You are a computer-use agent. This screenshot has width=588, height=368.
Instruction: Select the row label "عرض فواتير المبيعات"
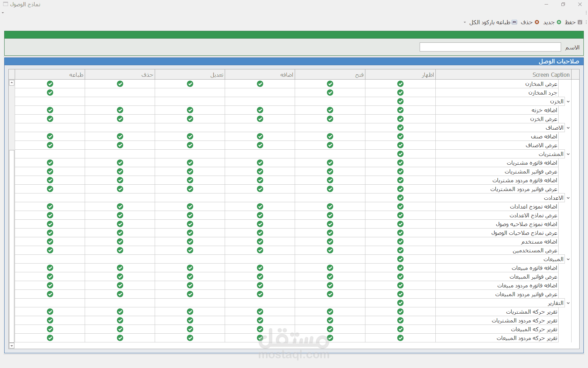click(x=533, y=277)
